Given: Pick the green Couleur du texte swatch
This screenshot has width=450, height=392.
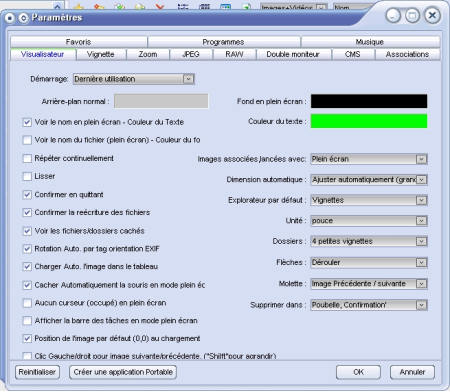Looking at the screenshot, I should click(369, 121).
